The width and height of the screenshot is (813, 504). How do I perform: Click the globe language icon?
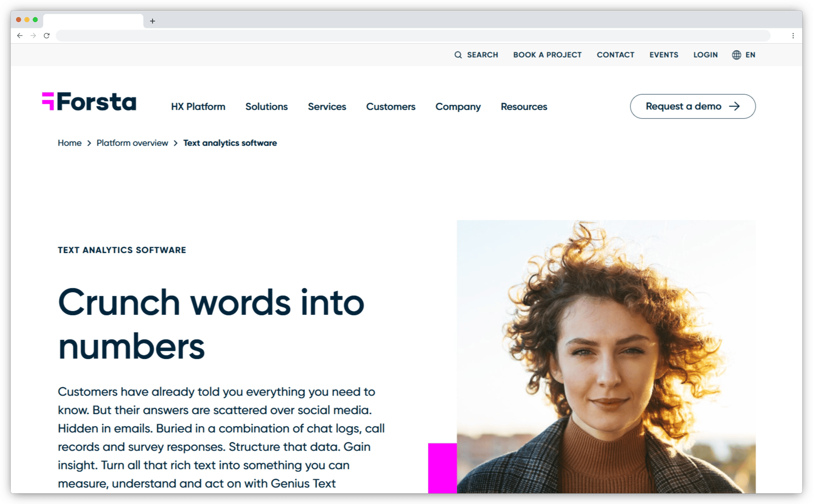(x=736, y=55)
